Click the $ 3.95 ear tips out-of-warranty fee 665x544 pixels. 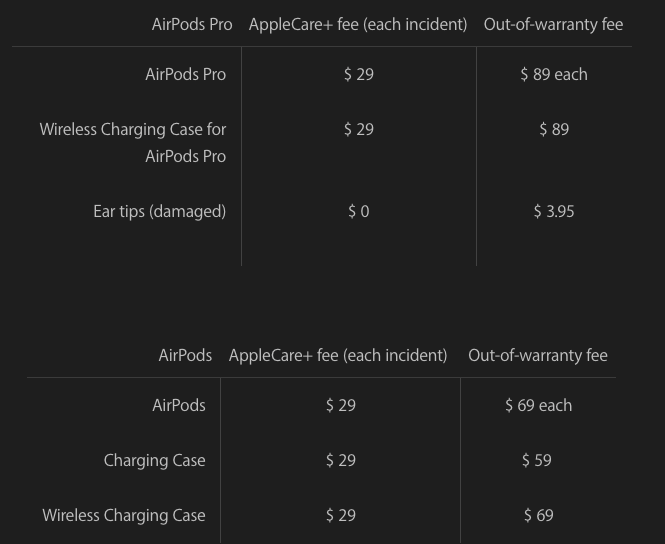(553, 211)
